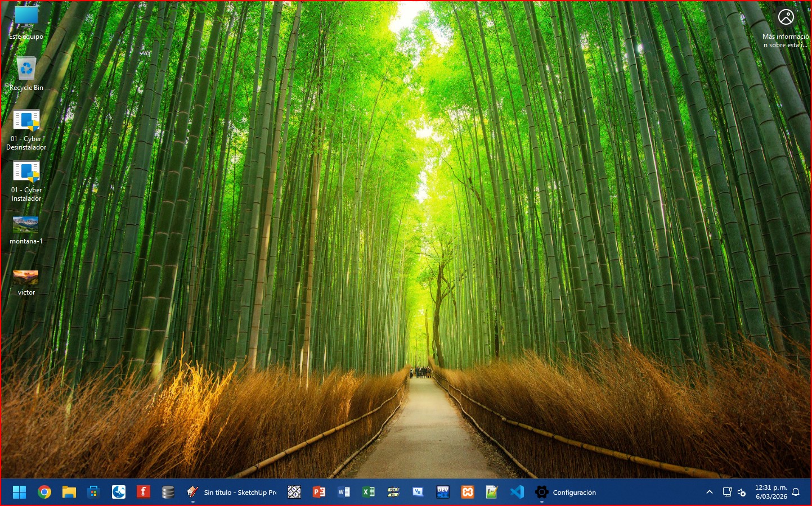Expand hidden system tray icons chevron

[710, 493]
